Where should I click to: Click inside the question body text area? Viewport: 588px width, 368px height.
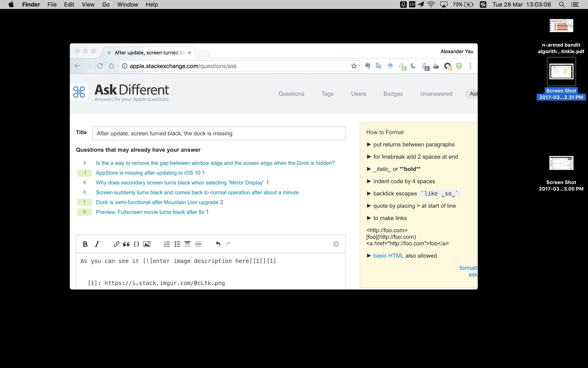(210, 271)
